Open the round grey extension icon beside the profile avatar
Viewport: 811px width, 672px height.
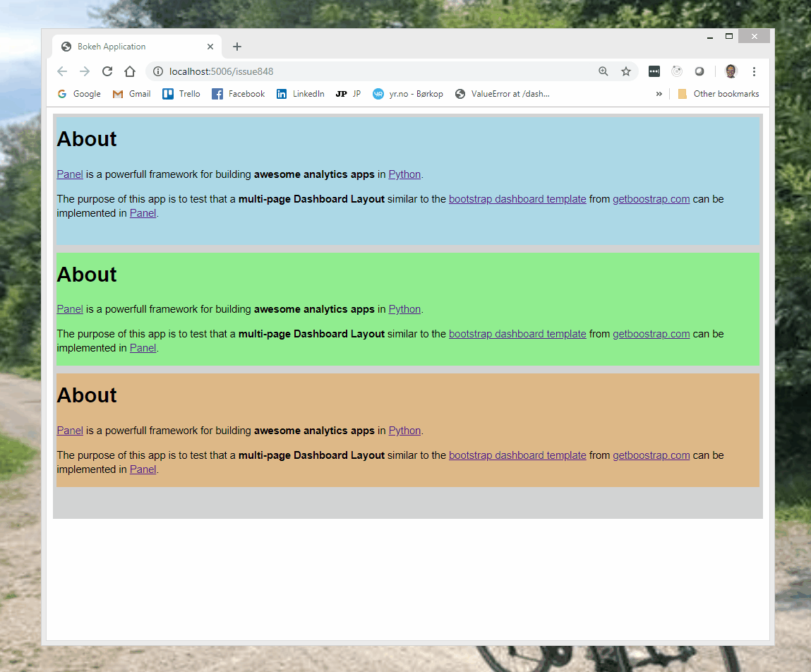(x=699, y=71)
